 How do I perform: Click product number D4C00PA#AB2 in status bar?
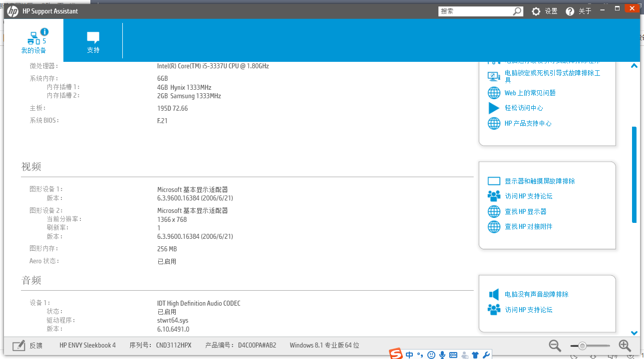(257, 345)
